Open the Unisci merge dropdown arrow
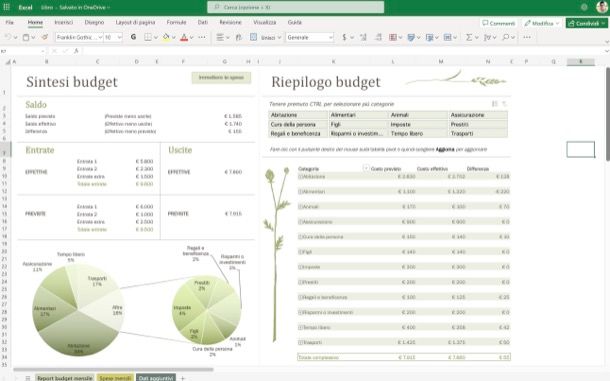This screenshot has width=610, height=381. click(x=279, y=37)
